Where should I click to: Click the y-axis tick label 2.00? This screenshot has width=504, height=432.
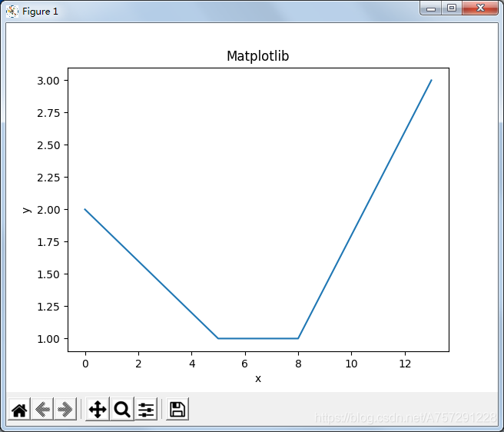click(x=48, y=210)
